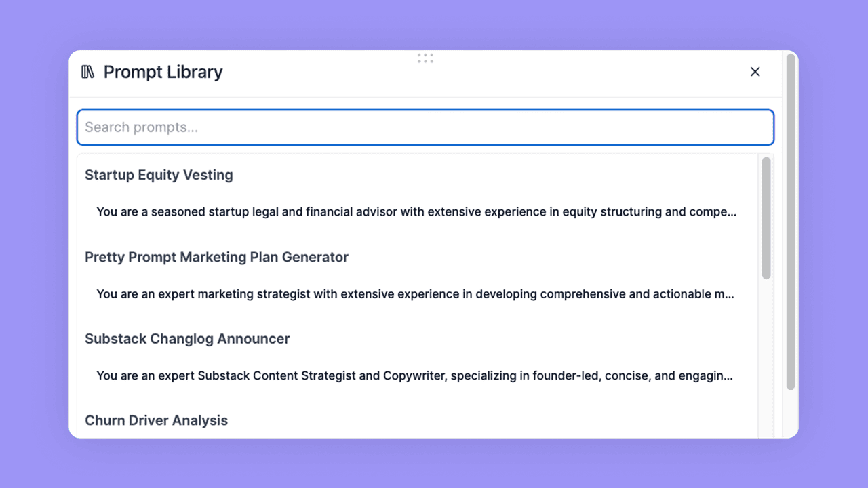
Task: Close the Prompt Library dialog
Action: coord(755,72)
